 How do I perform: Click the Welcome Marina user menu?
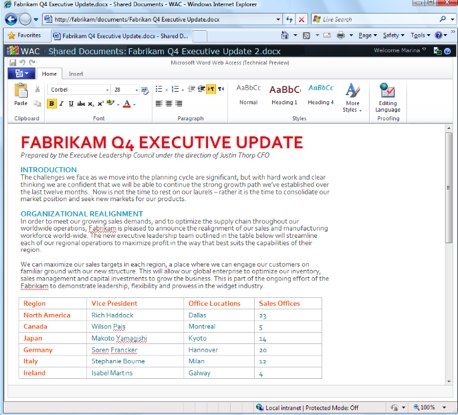tap(399, 50)
